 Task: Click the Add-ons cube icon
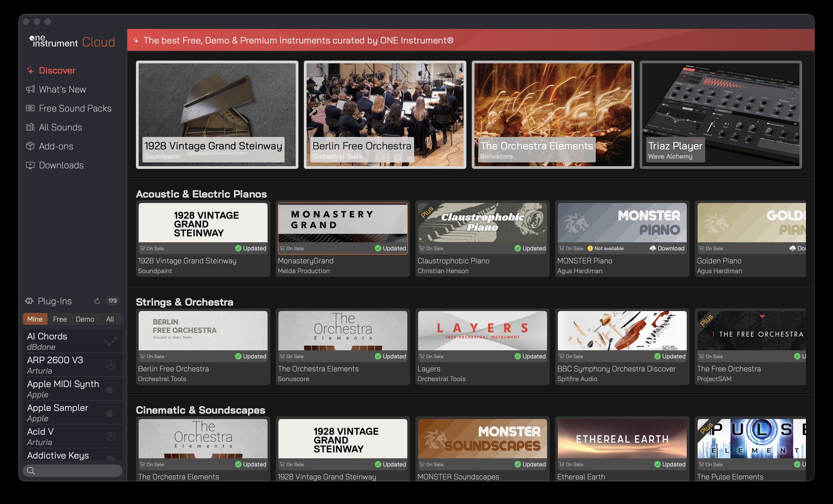(30, 146)
